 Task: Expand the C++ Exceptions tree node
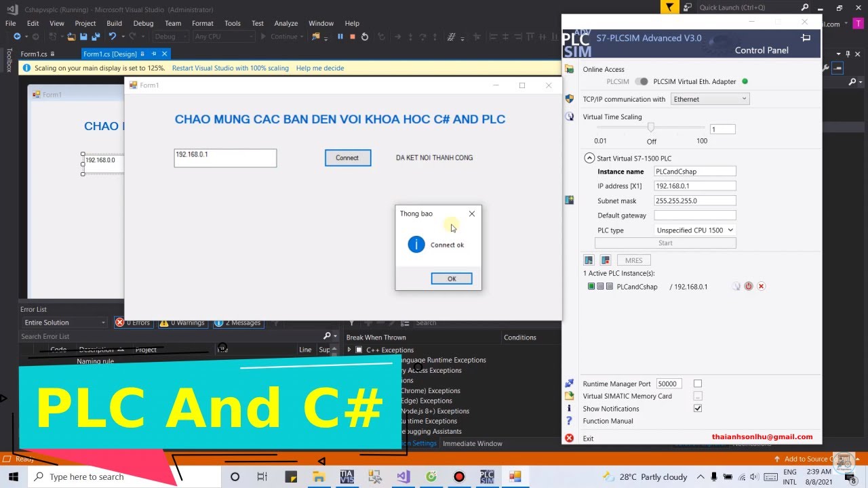[349, 350]
